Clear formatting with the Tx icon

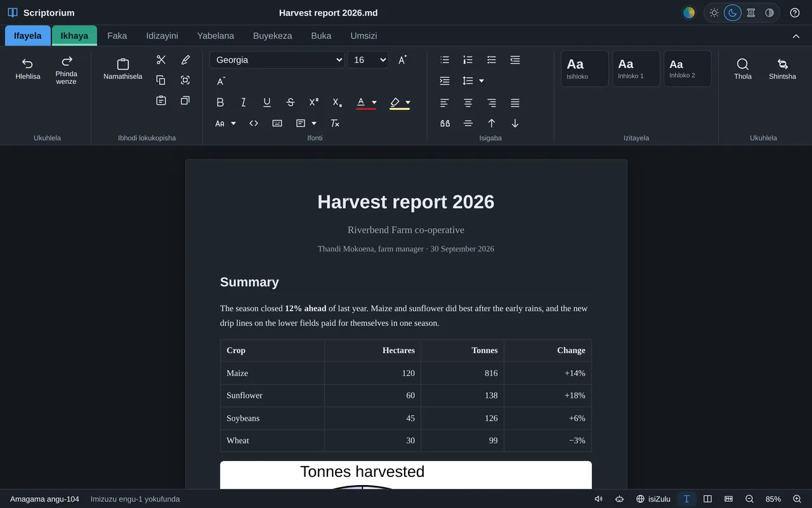point(335,123)
